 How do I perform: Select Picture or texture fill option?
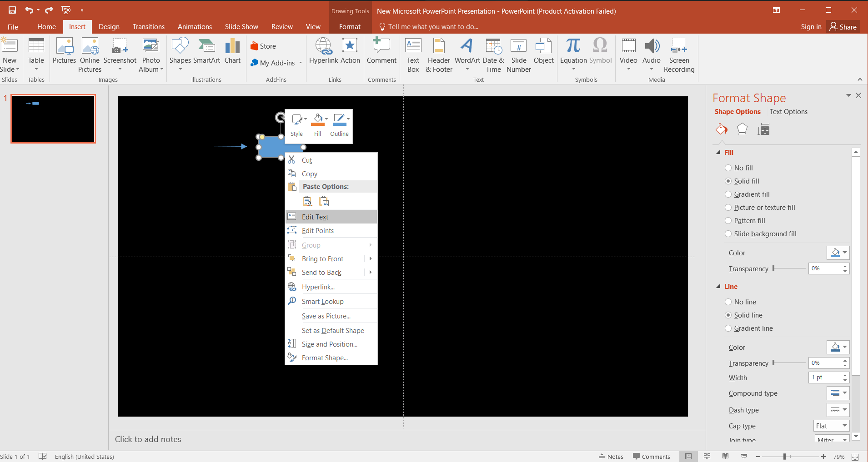point(728,208)
